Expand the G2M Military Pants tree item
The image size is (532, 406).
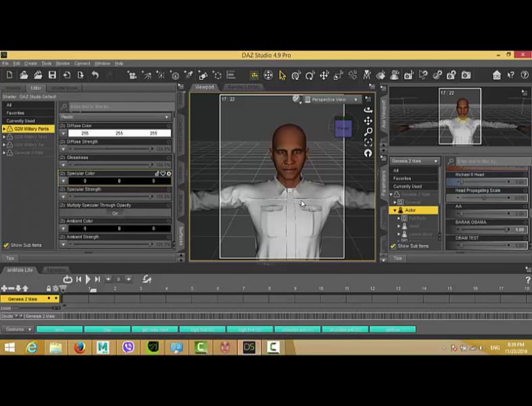click(x=4, y=129)
